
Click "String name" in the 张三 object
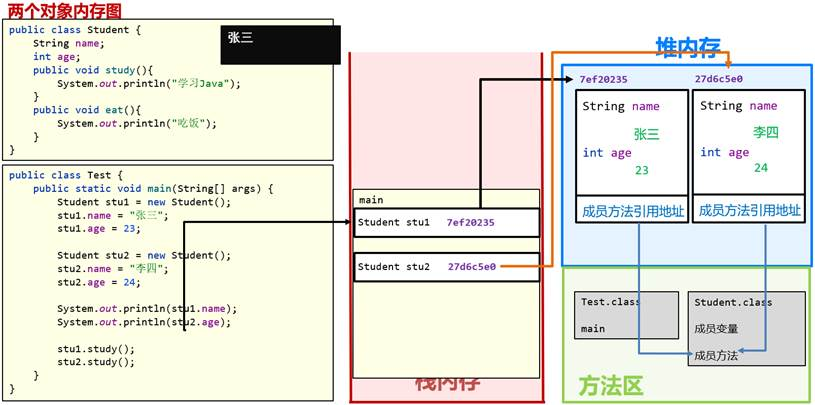pyautogui.click(x=621, y=107)
